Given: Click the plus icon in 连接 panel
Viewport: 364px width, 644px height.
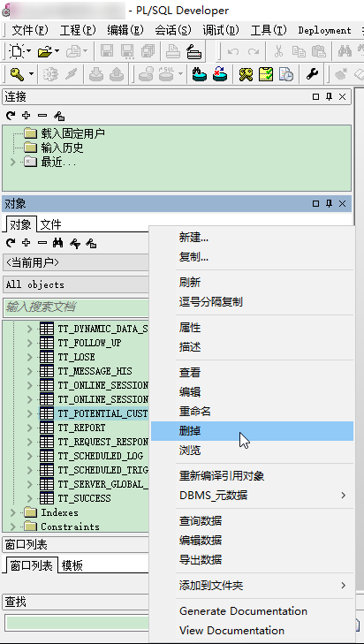Looking at the screenshot, I should [27, 116].
